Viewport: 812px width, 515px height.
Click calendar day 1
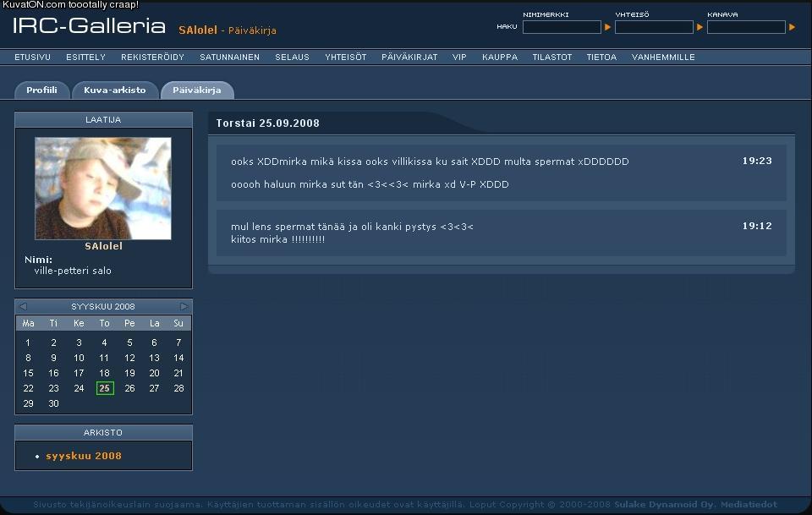coord(28,342)
